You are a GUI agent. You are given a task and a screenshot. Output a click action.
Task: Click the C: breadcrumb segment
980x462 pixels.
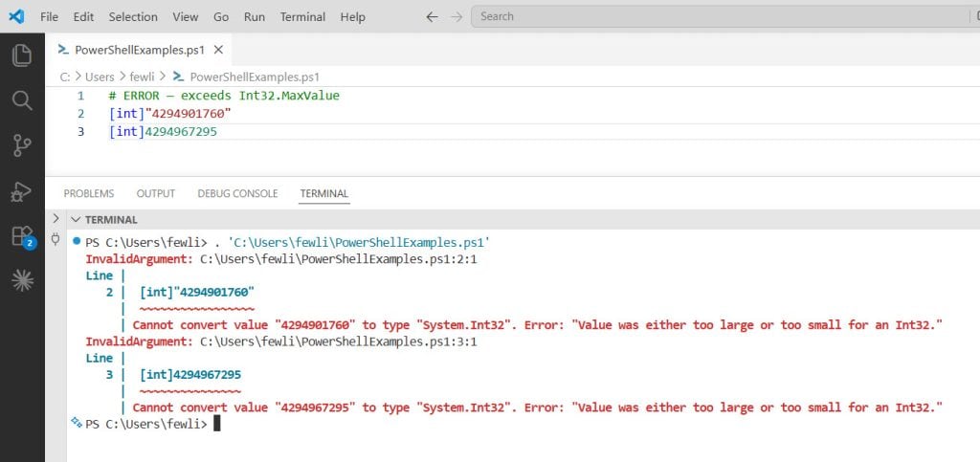coord(65,77)
